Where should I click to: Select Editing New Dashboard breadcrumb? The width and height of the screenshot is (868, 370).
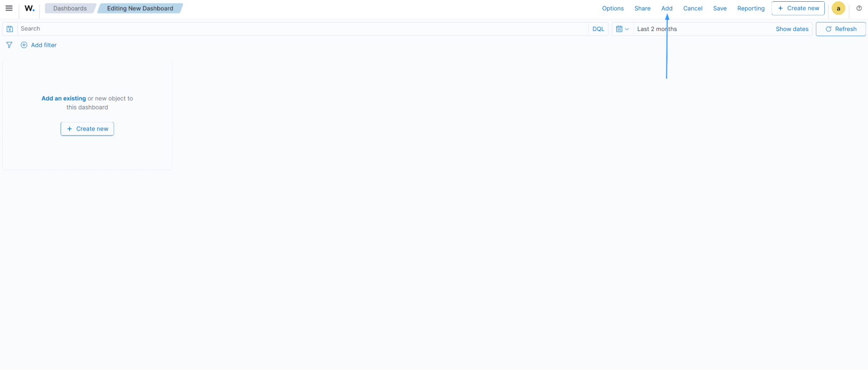click(140, 8)
